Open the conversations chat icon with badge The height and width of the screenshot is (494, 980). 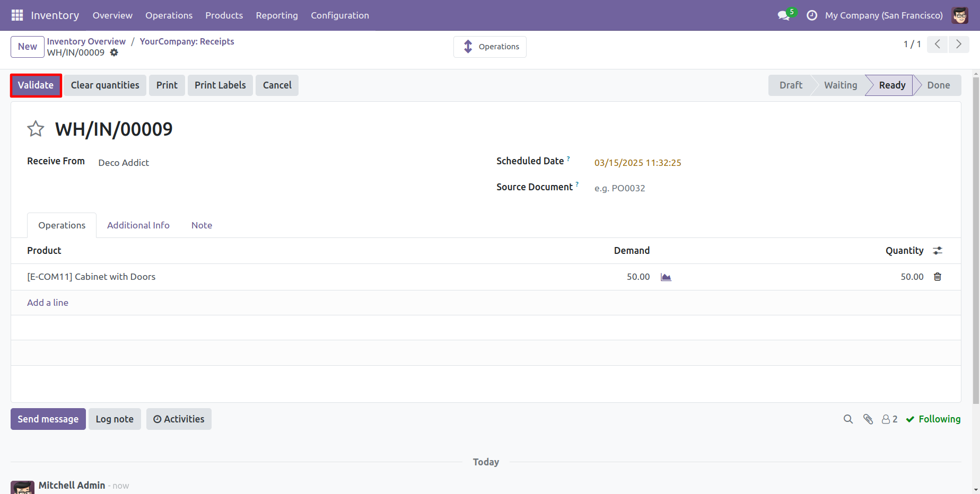784,15
